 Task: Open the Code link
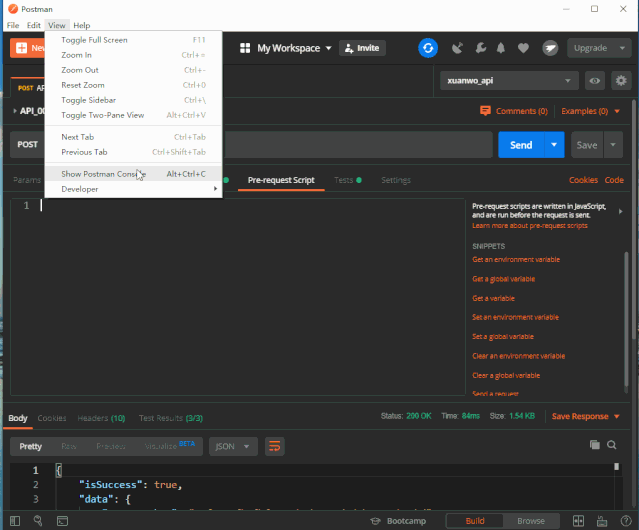click(614, 180)
